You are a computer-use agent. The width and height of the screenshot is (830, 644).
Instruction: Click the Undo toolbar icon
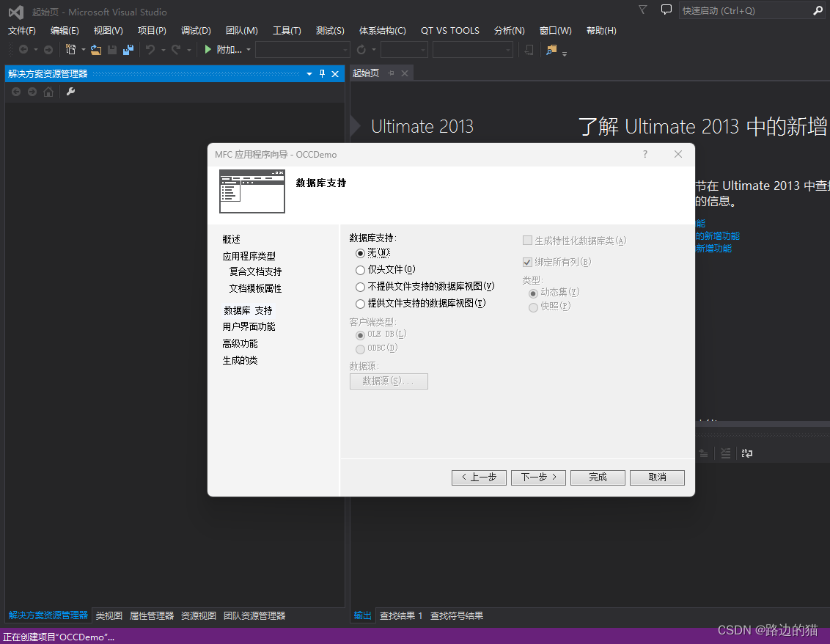[x=150, y=49]
